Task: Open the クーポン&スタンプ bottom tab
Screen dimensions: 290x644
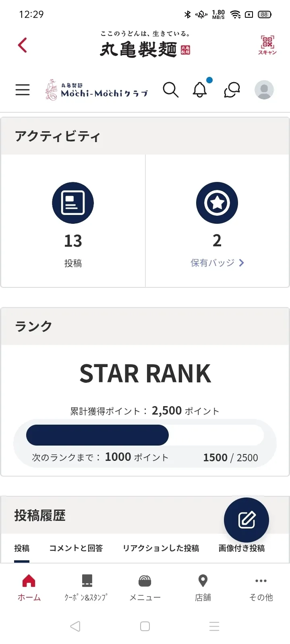Action: [x=87, y=588]
